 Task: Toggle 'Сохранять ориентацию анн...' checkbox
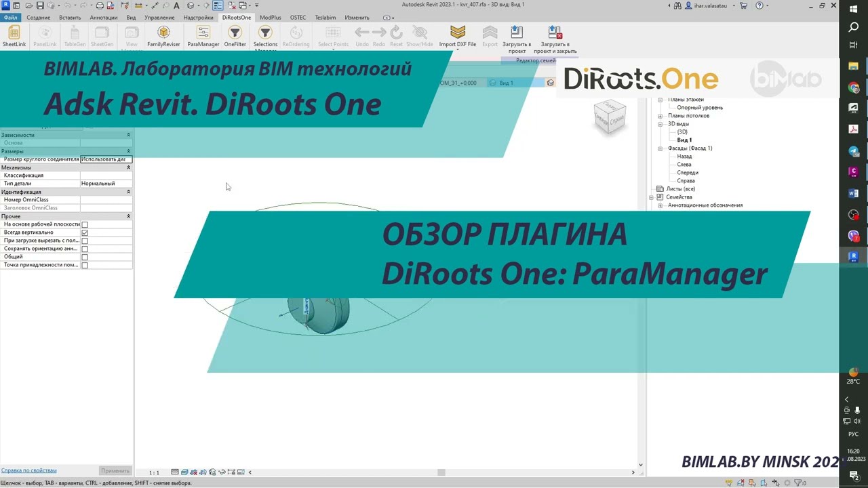click(85, 249)
